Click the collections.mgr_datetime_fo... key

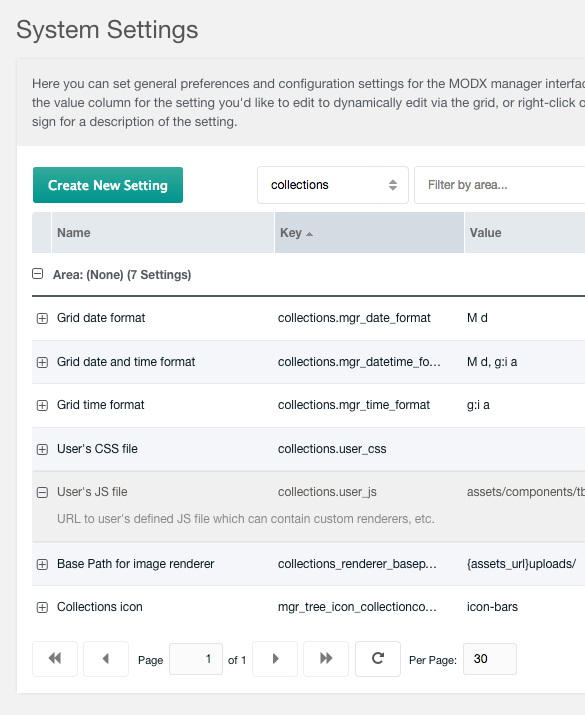click(359, 362)
